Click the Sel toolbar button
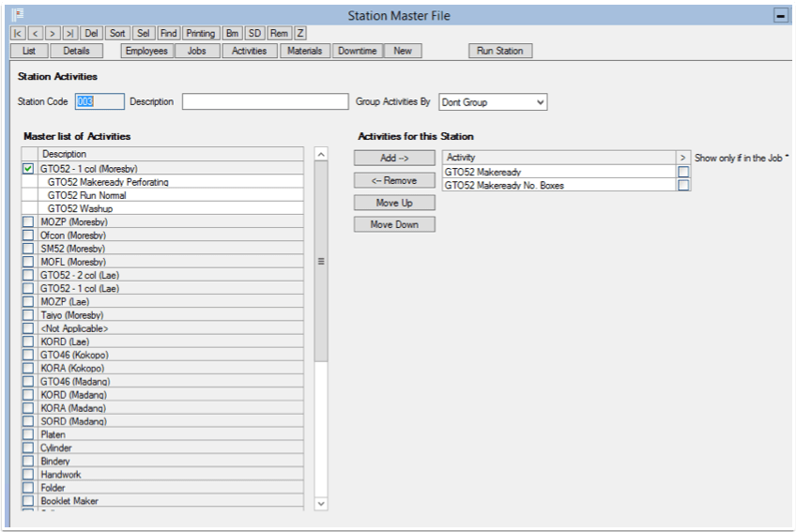This screenshot has height=532, width=796. point(144,34)
